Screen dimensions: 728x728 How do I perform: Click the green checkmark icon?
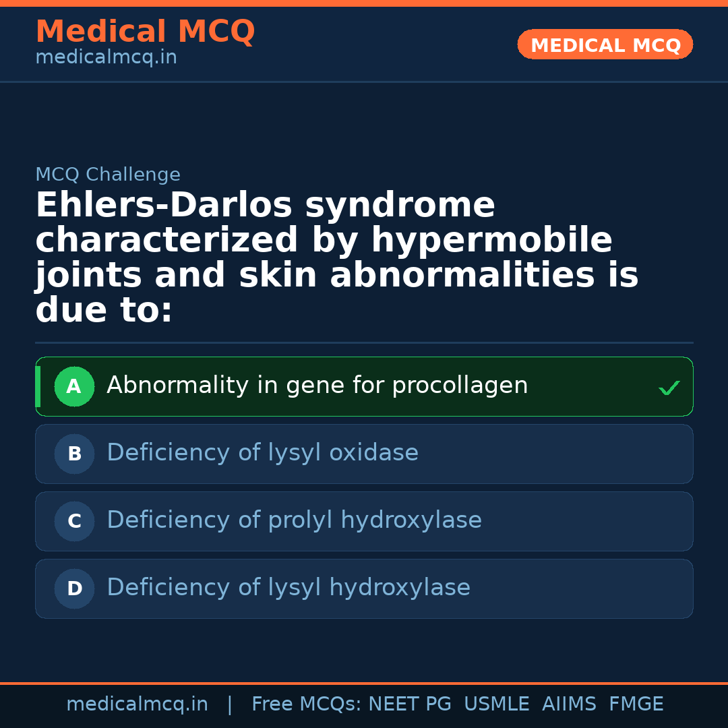[x=669, y=388]
